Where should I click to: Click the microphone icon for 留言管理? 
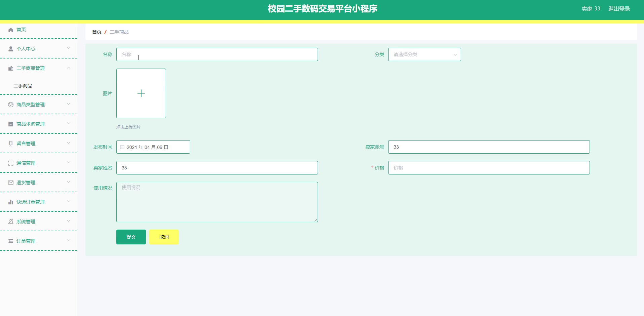(11, 144)
